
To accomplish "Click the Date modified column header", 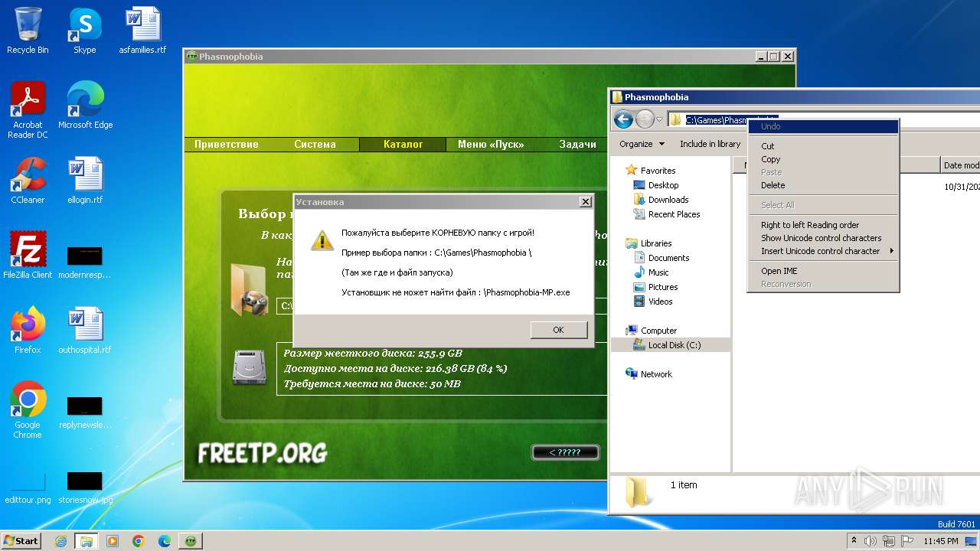I will (x=961, y=165).
